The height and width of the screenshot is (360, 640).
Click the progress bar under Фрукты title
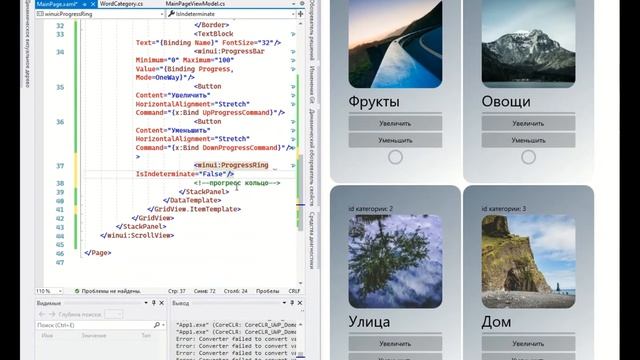tap(395, 113)
